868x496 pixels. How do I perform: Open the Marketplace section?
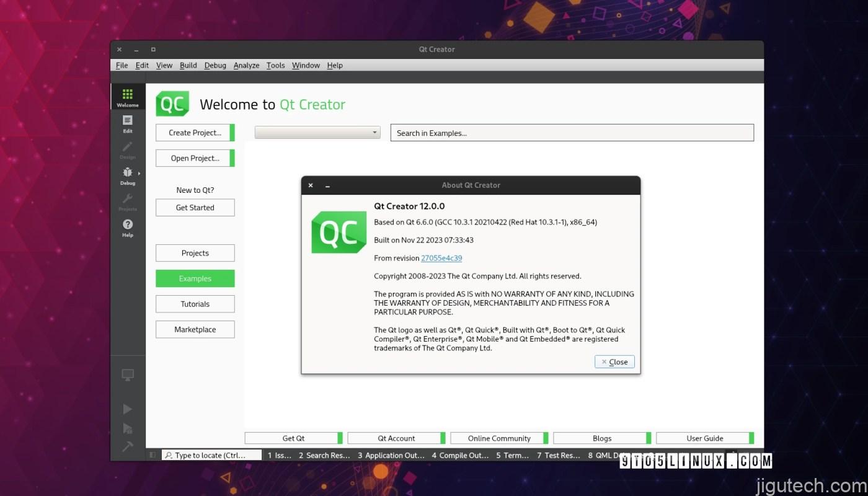pos(195,329)
